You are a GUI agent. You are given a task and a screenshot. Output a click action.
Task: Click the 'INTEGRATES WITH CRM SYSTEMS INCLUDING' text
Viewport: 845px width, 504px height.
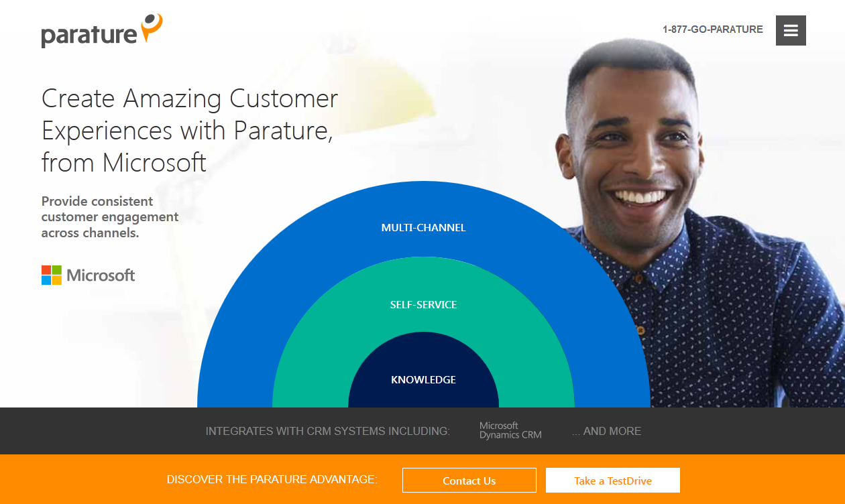pos(328,431)
